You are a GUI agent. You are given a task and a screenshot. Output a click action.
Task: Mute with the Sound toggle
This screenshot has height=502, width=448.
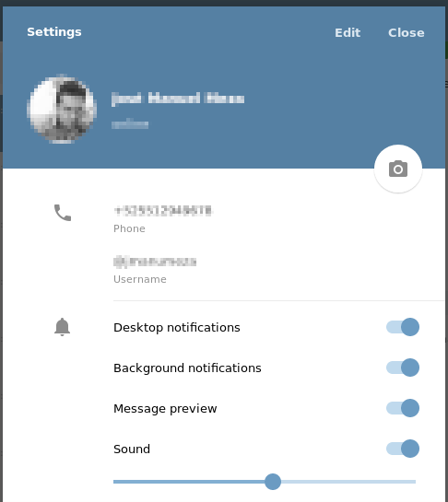point(403,449)
